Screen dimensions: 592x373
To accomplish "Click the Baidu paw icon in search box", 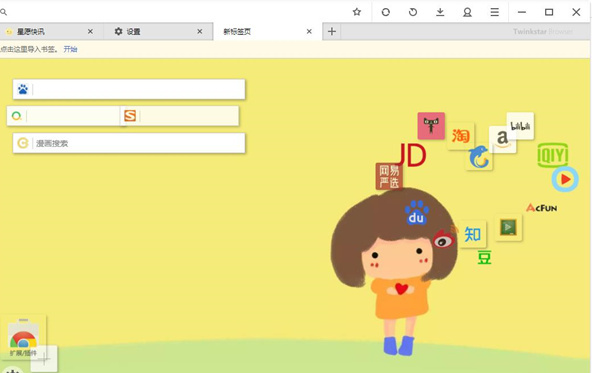I will coord(23,89).
